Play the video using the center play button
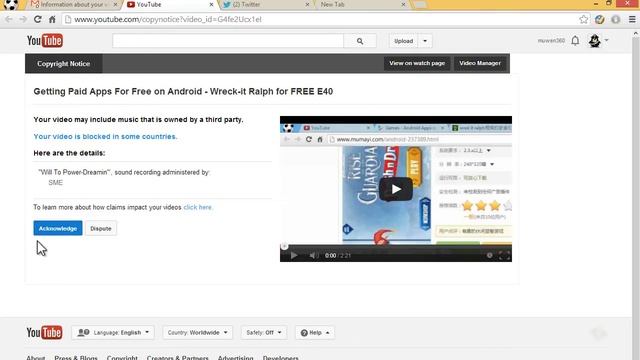Viewport: 640px width, 360px height. coord(396,189)
